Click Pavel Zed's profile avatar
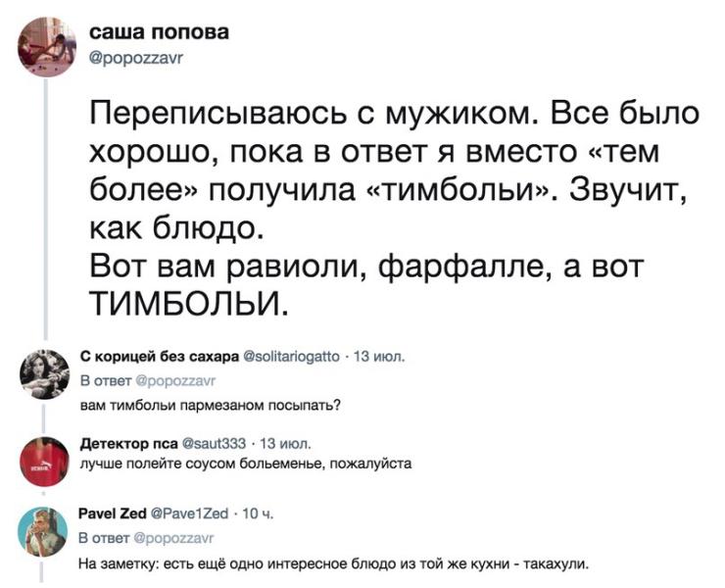 (x=44, y=529)
